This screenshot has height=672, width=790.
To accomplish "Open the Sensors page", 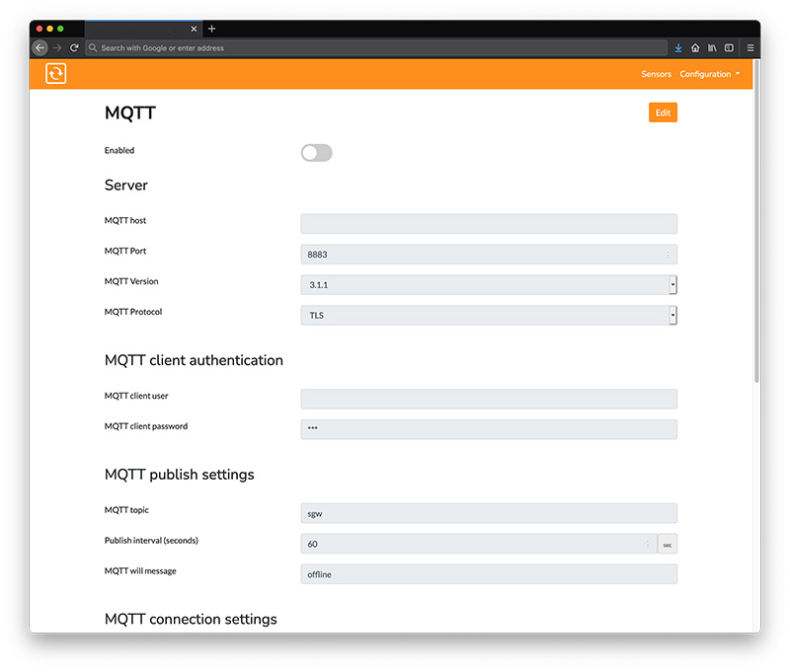I will 656,74.
